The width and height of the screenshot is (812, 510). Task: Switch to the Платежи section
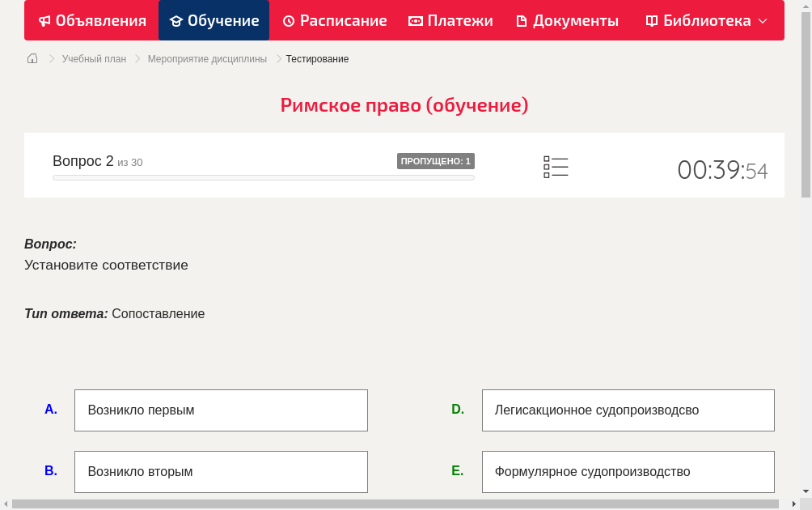point(450,20)
